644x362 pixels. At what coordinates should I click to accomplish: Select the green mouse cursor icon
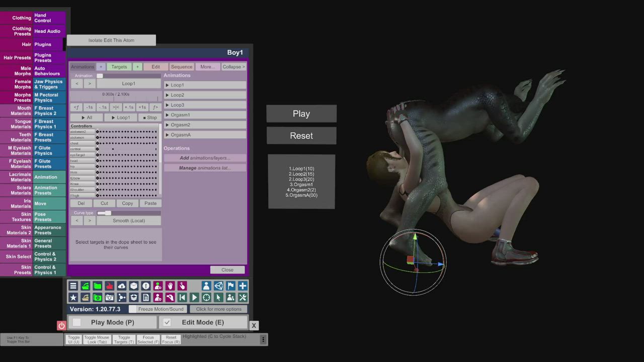(218, 298)
